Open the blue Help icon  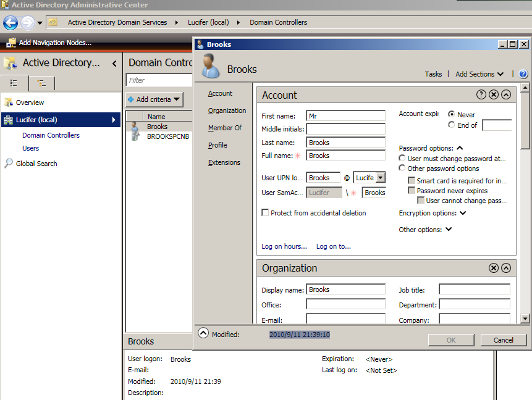[x=523, y=74]
